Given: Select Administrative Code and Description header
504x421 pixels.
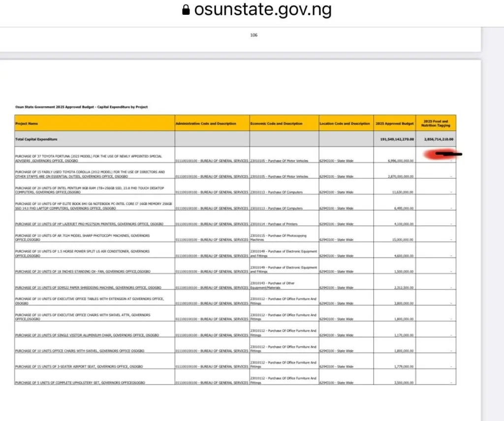Looking at the screenshot, I should 206,124.
